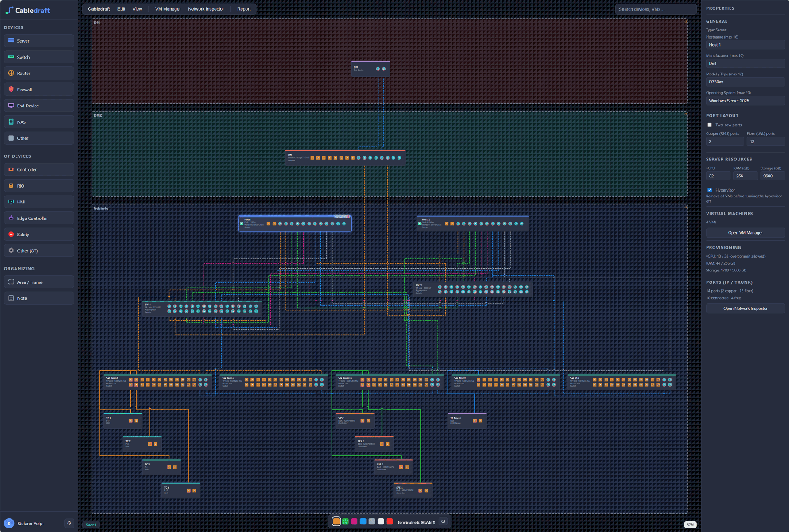
Task: Open the Report menu item
Action: 244,9
